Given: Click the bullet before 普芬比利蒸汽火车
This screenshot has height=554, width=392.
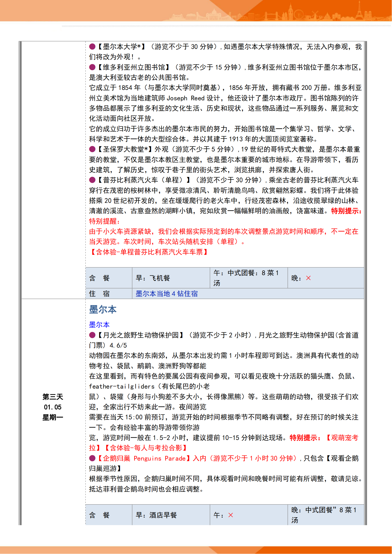Looking at the screenshot, I should coord(92,180).
